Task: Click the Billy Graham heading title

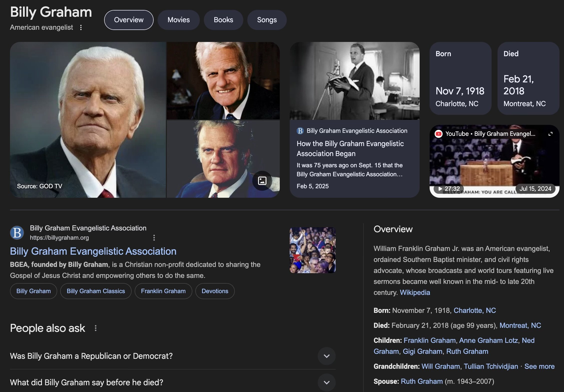Action: pos(51,12)
